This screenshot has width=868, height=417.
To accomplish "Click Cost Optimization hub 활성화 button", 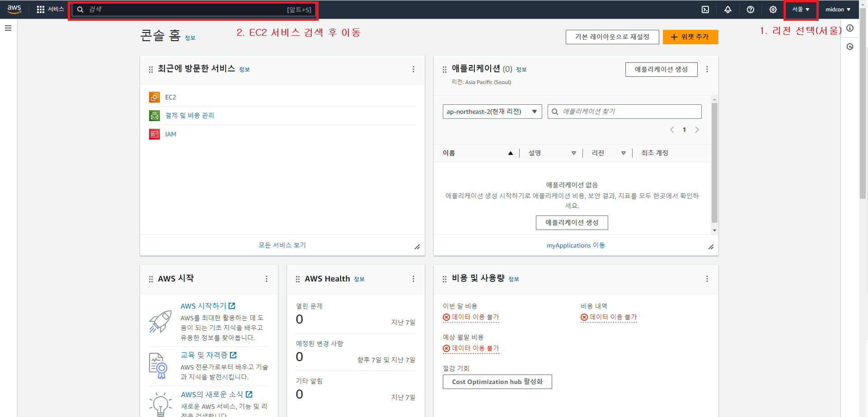I will [497, 382].
